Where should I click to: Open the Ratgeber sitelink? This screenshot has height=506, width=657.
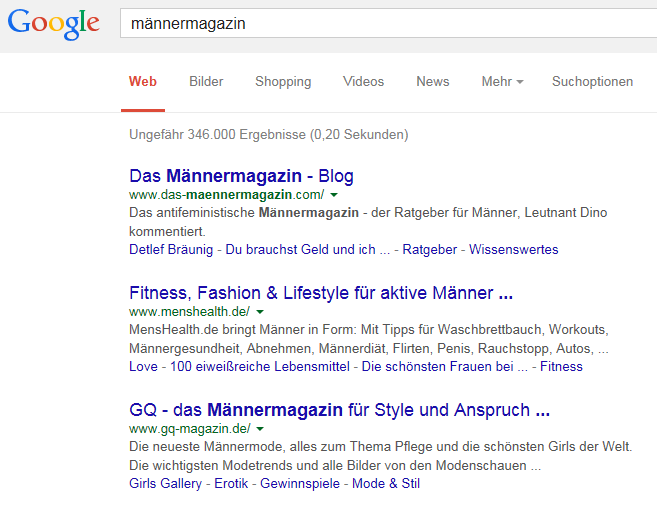[x=429, y=250]
